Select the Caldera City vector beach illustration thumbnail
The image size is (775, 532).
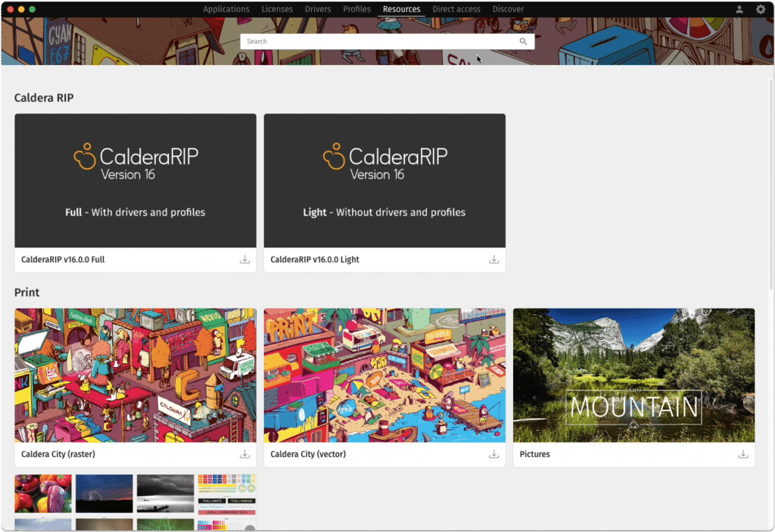[x=384, y=375]
